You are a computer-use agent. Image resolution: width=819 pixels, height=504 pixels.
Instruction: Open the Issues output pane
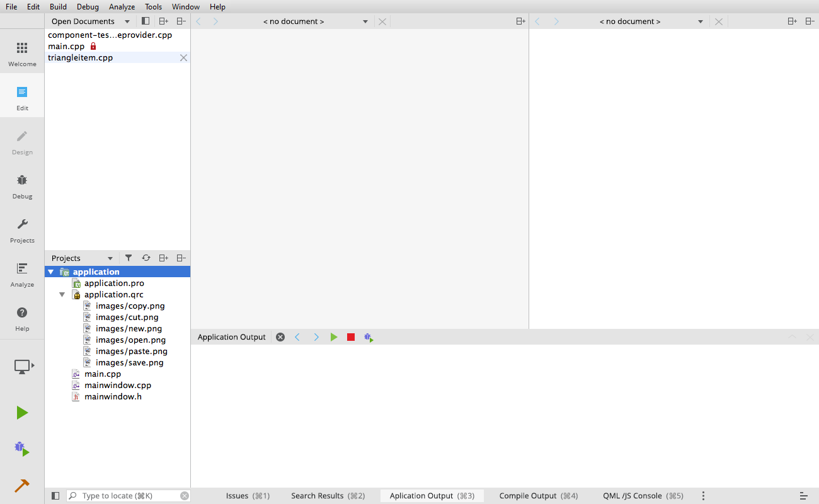tap(248, 496)
